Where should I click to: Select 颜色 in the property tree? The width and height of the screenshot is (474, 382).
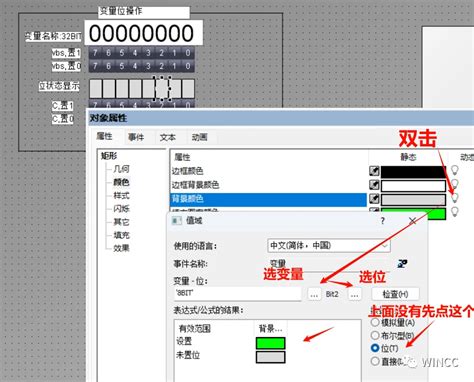pos(121,182)
